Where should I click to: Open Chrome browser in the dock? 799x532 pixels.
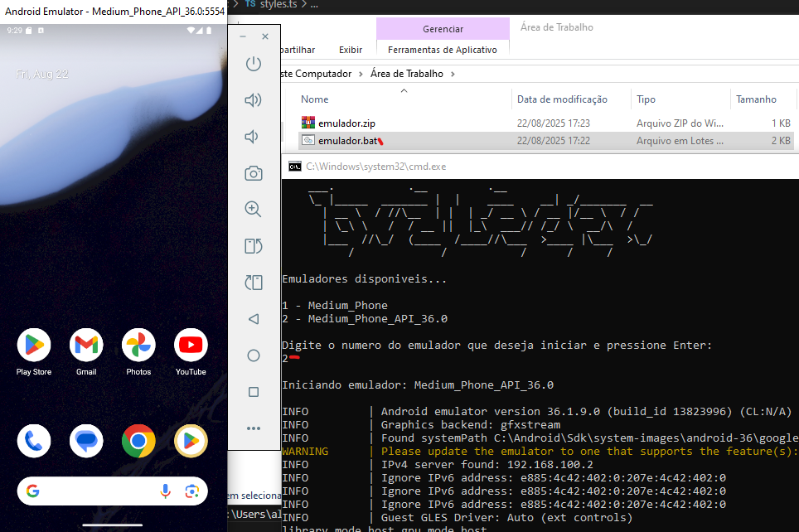tap(138, 441)
